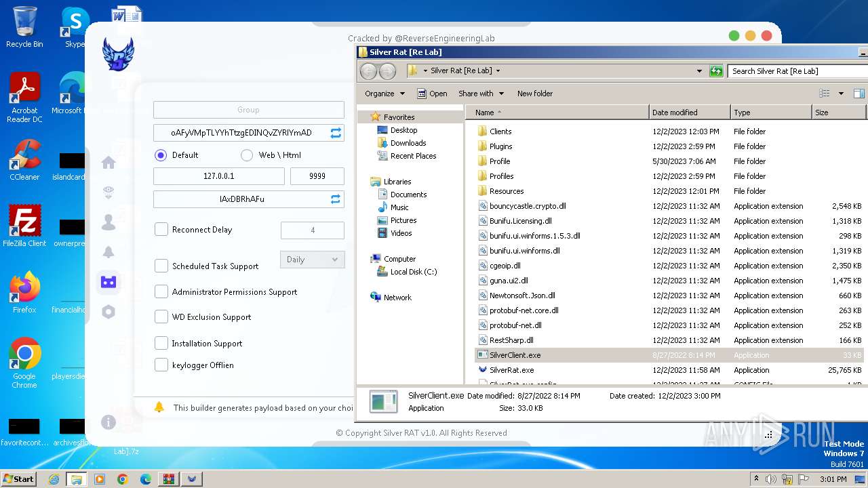Click the Search Silver Rat [Re Lab] box
This screenshot has width=868, height=488.
tap(797, 70)
